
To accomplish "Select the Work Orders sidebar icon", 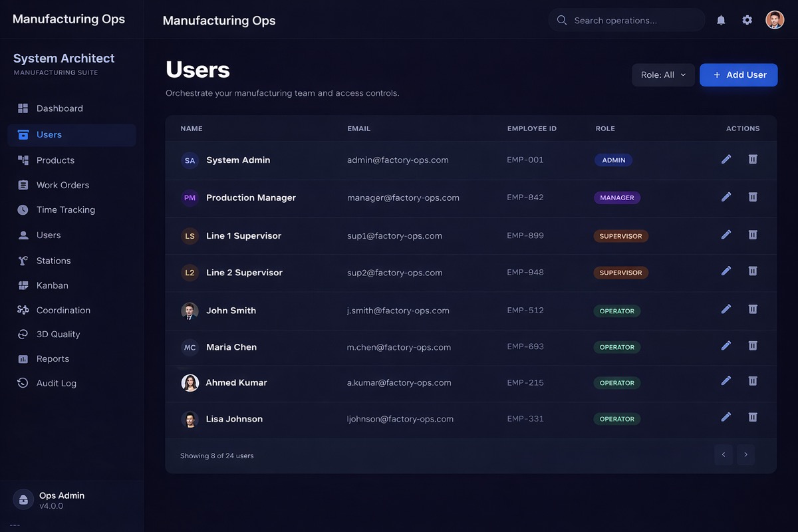I will pos(23,185).
